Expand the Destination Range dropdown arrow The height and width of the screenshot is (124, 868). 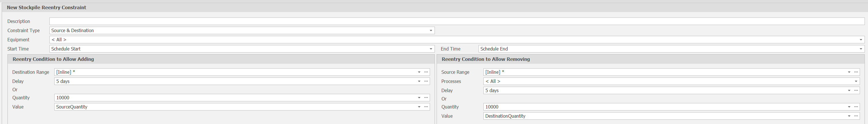(419, 72)
